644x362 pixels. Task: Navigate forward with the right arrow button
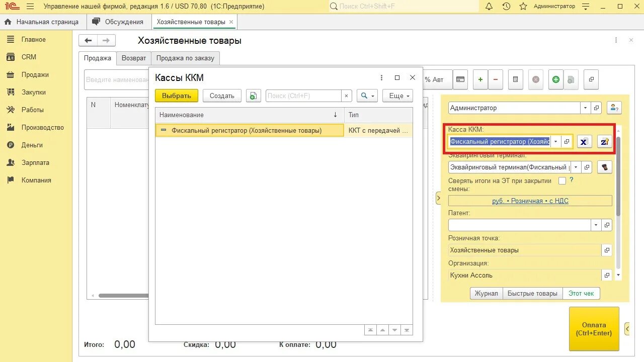[x=106, y=41]
